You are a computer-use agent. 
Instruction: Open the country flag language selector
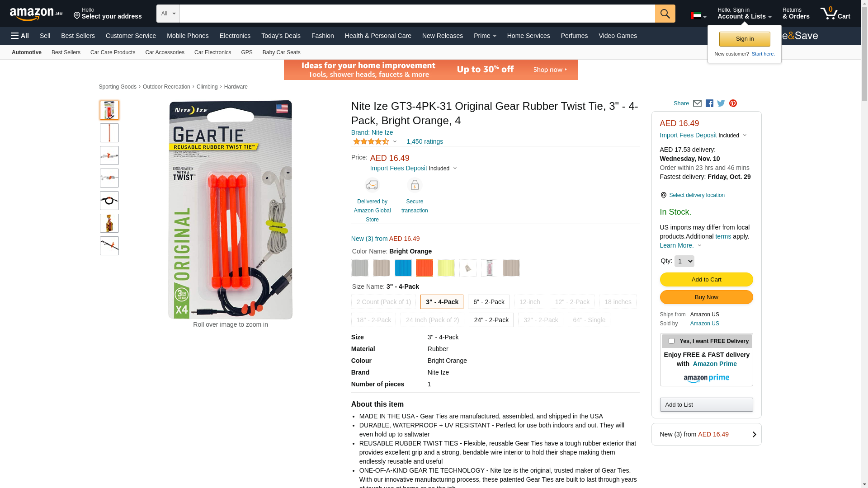tap(698, 16)
